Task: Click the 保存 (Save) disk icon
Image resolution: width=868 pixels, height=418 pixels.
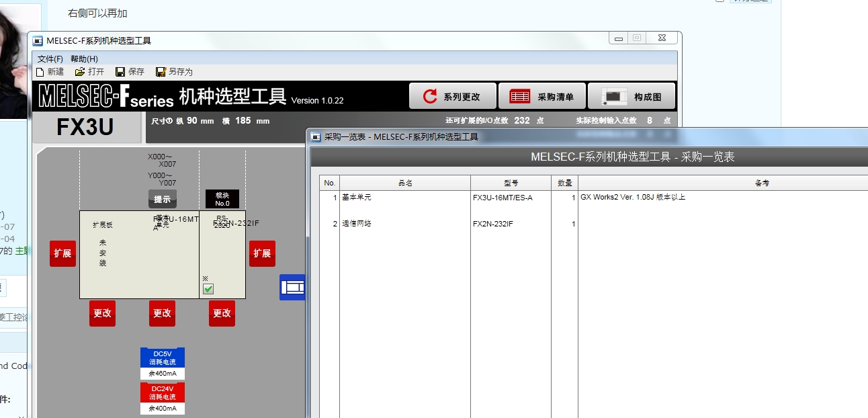Action: click(x=120, y=72)
